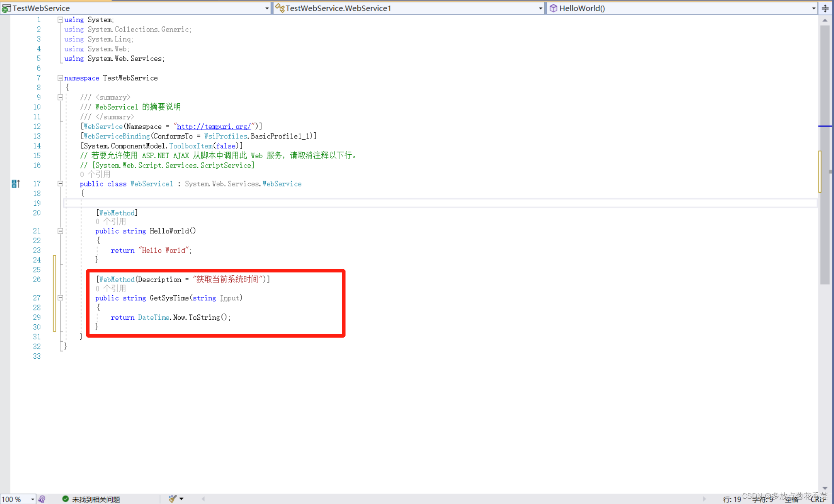Click the HelloWorld() method cube icon
Viewport: 834px width, 504px height.
click(x=553, y=8)
